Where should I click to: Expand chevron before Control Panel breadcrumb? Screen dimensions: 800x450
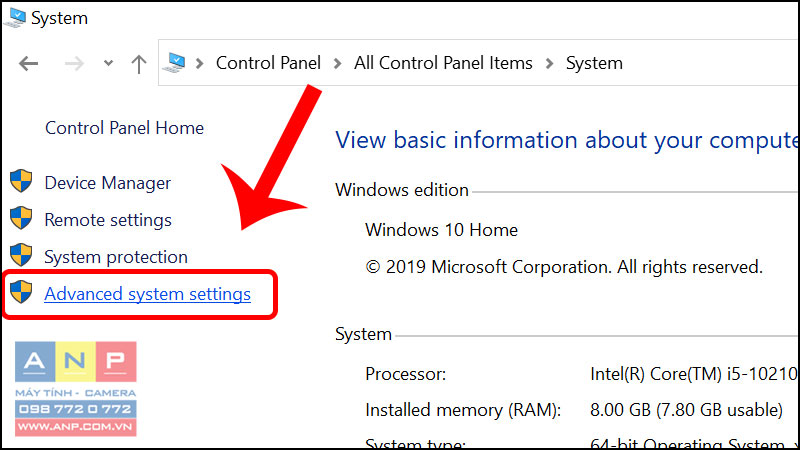[x=199, y=64]
